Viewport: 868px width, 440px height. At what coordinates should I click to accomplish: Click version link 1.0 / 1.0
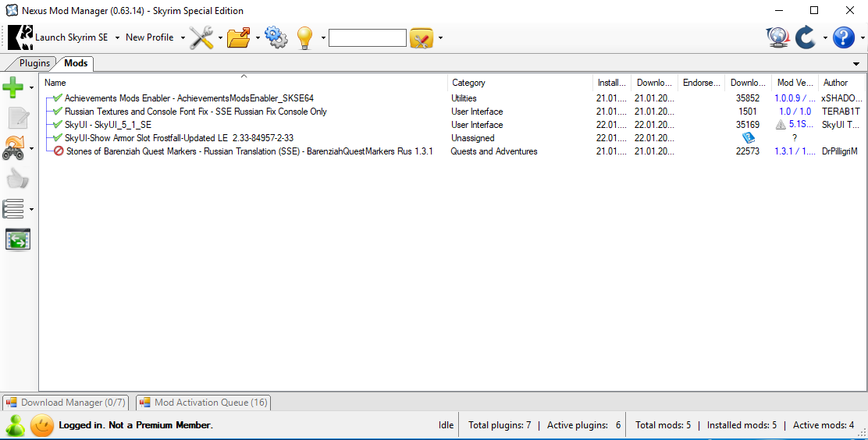pos(795,112)
